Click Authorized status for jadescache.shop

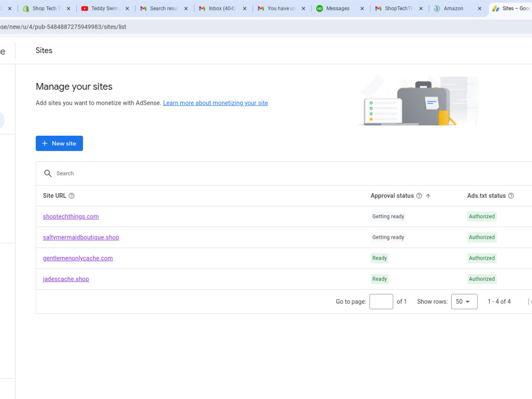point(482,279)
